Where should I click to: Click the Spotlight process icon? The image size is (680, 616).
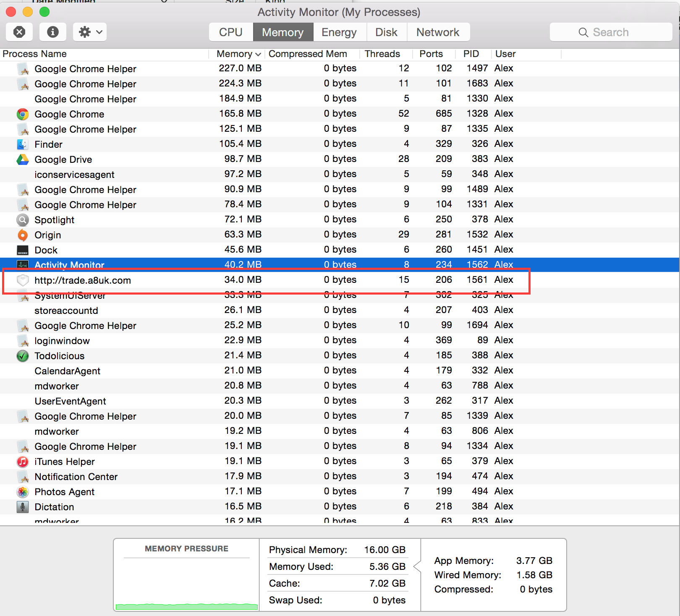tap(23, 220)
